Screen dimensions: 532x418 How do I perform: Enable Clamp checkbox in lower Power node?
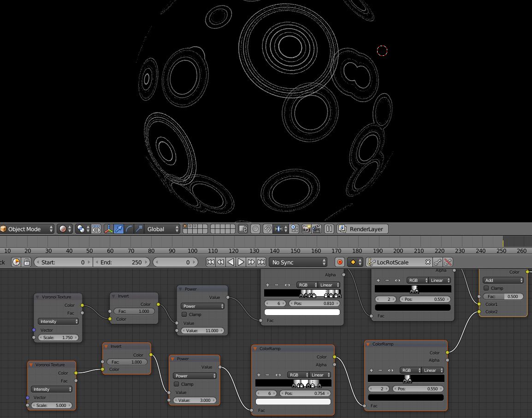[177, 384]
